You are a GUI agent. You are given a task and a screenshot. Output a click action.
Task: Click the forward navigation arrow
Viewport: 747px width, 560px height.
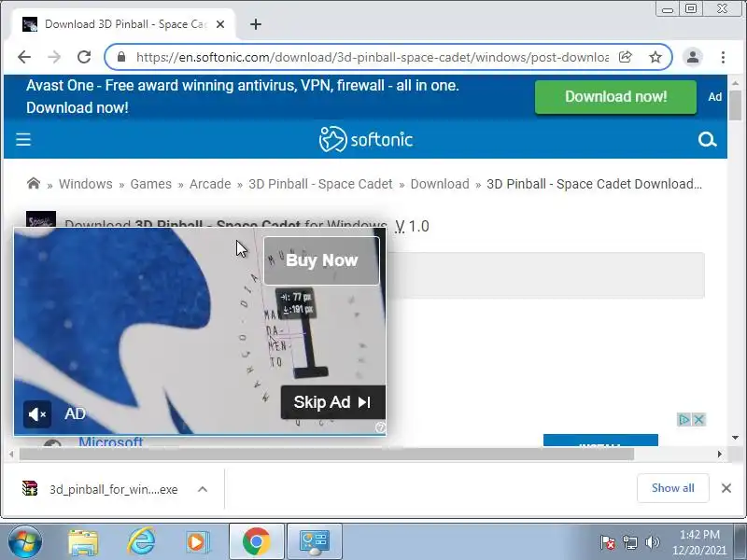click(x=54, y=57)
